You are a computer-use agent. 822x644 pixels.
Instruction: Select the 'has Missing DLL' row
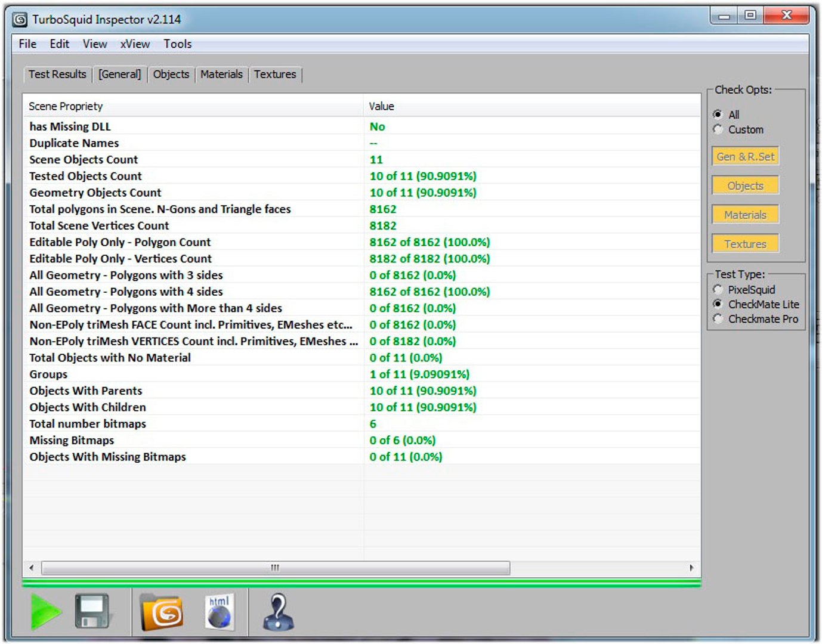tap(361, 126)
